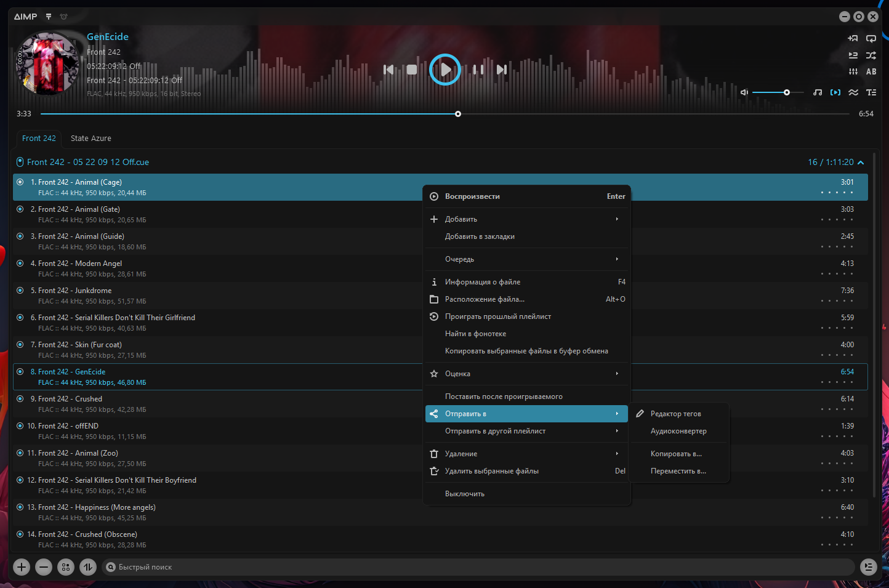Screen dimensions: 889x588
Task: Click the list-arrow icon left of shuffle
Action: (853, 55)
